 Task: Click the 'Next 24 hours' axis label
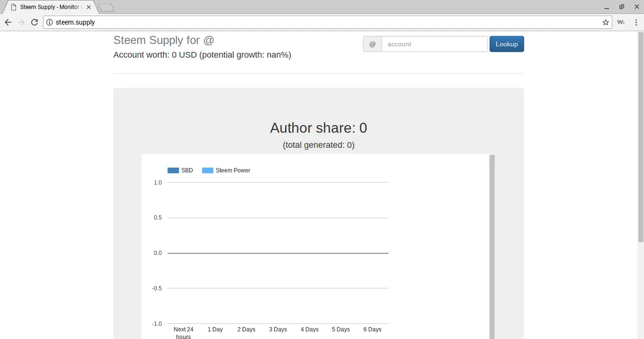point(184,332)
